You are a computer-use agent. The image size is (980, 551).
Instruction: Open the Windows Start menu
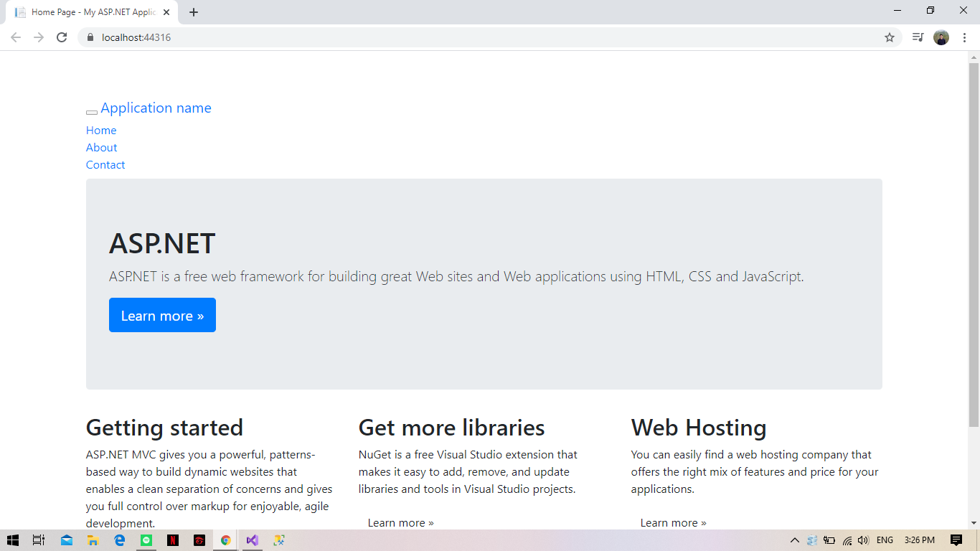(13, 540)
